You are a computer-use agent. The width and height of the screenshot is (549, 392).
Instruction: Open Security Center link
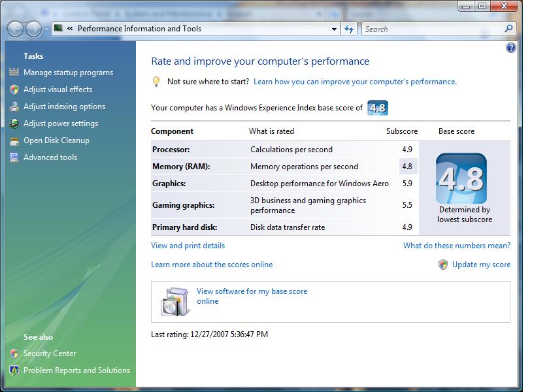pos(50,353)
